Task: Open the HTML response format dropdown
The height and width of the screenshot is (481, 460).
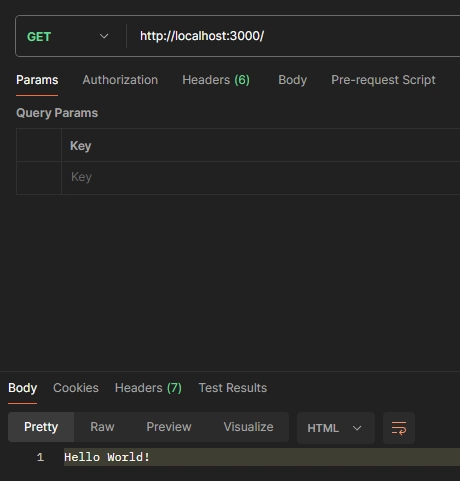Action: coord(336,428)
